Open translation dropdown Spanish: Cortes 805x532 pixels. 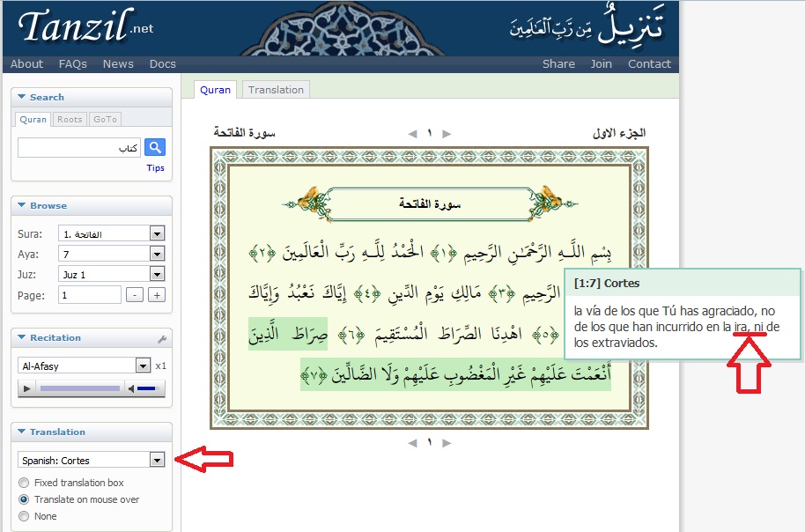[x=92, y=460]
